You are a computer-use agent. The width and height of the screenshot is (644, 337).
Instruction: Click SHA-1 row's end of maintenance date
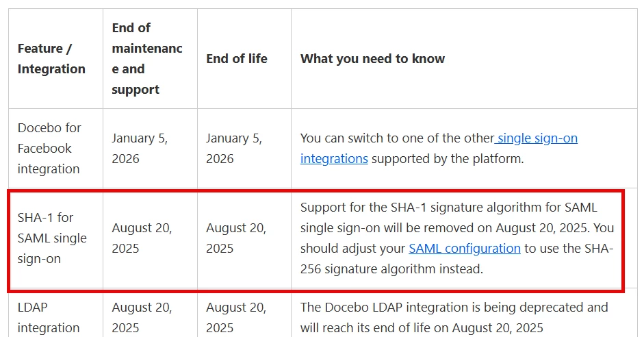[x=142, y=238]
